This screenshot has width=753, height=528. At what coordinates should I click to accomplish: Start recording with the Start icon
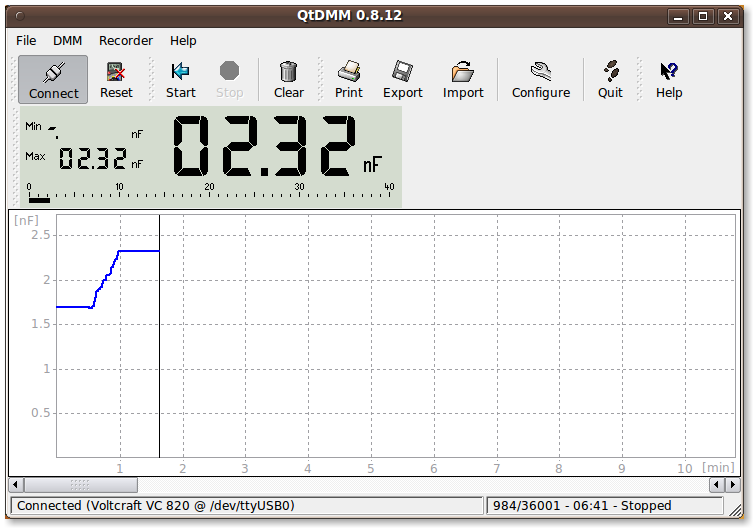181,79
